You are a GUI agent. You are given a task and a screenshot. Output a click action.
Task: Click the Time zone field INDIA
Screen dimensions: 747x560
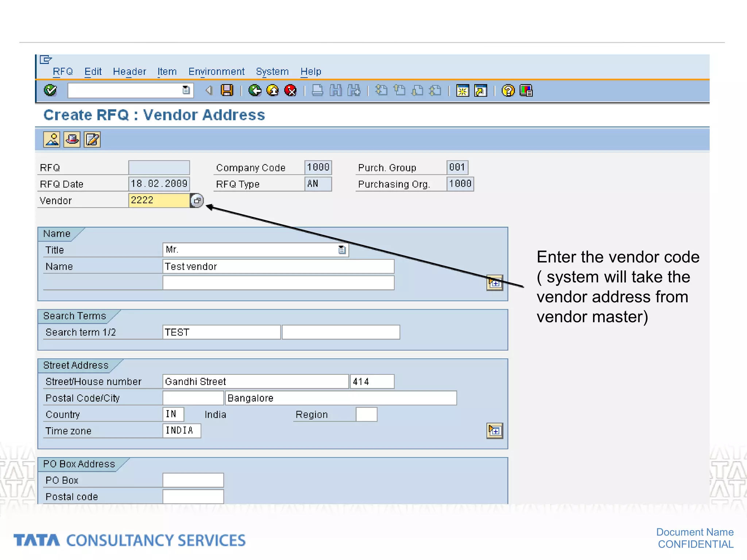pos(182,431)
